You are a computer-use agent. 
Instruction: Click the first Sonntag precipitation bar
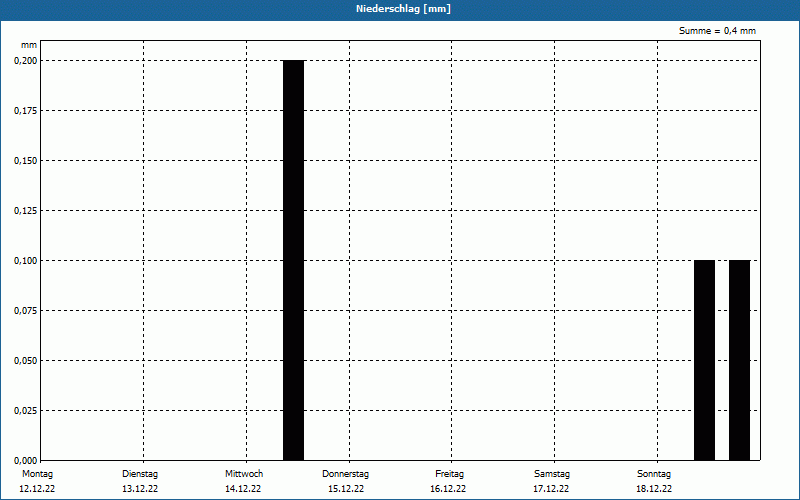(x=705, y=360)
